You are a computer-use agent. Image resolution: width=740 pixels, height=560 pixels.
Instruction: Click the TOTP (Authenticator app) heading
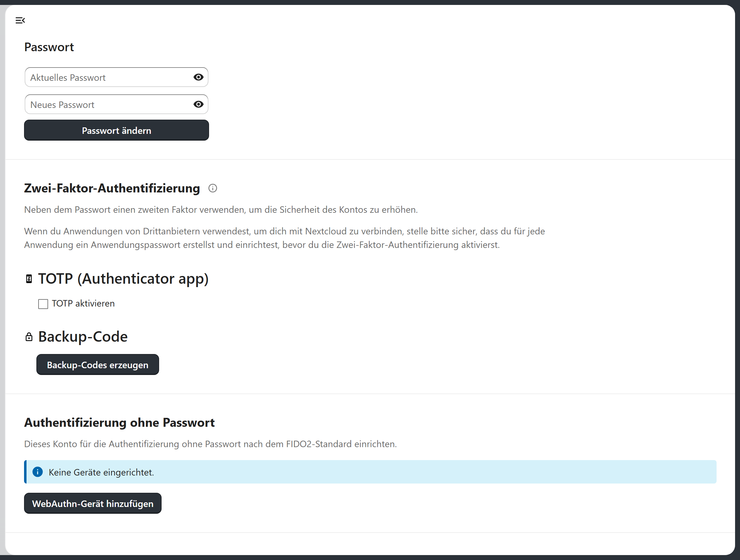123,279
